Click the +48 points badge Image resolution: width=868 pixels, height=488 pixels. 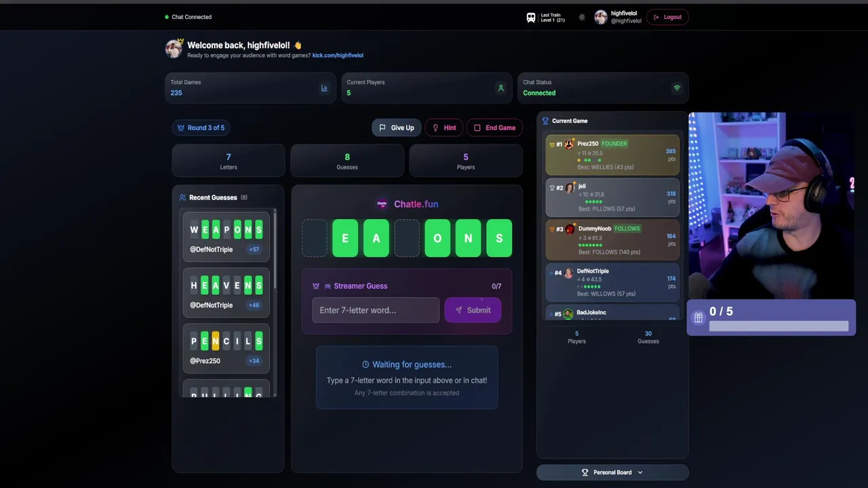[254, 305]
